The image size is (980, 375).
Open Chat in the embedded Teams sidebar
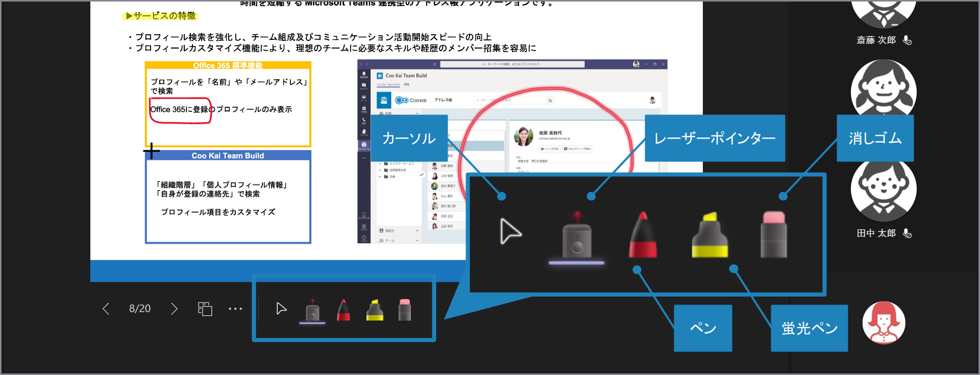click(x=364, y=86)
